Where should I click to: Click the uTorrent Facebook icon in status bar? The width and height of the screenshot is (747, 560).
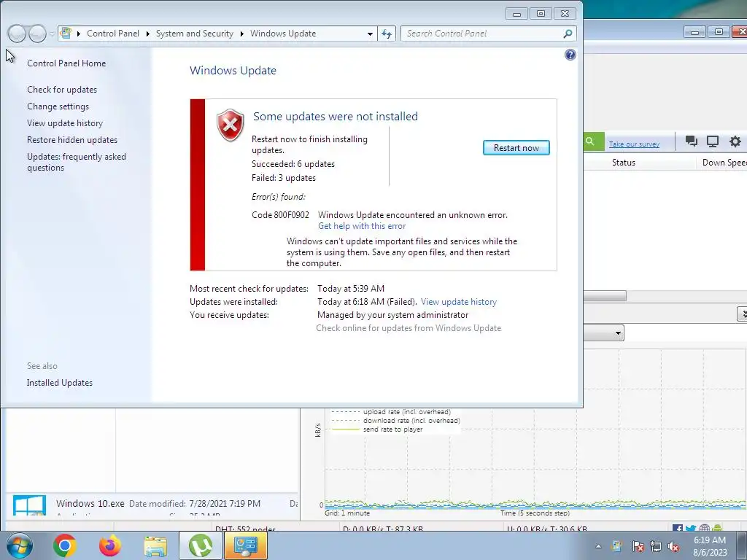coord(678,528)
